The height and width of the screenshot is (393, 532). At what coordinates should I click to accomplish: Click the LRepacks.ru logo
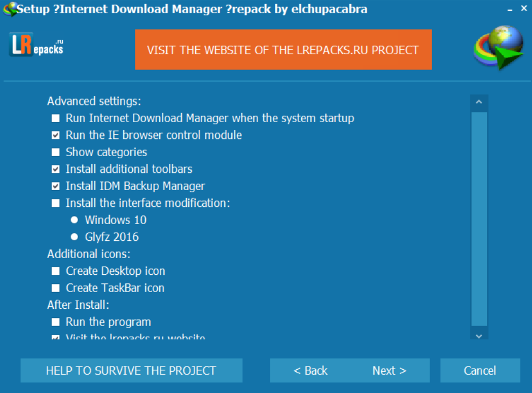tap(37, 45)
